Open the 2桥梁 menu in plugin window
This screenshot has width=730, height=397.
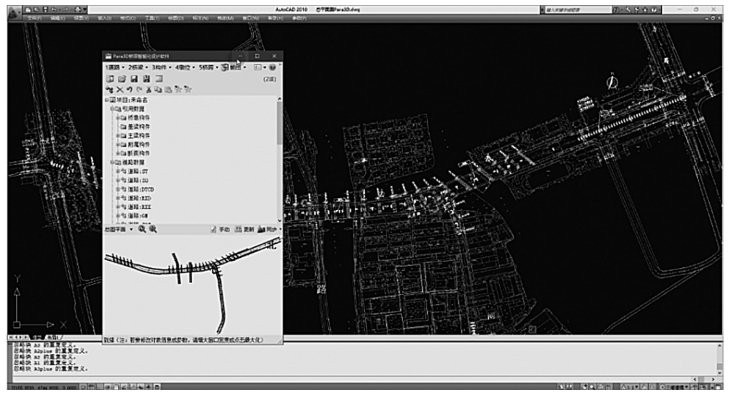click(137, 67)
